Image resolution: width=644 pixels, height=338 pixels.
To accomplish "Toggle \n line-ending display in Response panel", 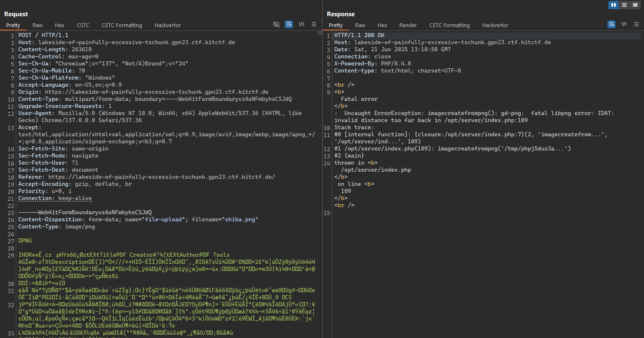I will pyautogui.click(x=624, y=24).
